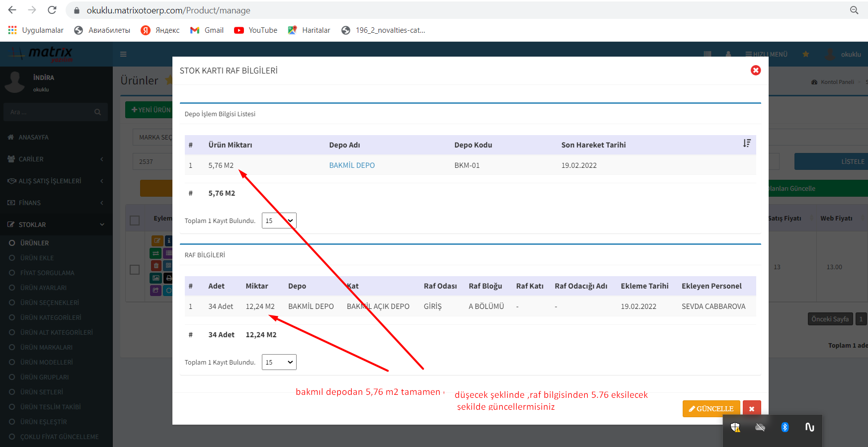Click the orange GÜNCELLE button
Screen dimensions: 868x447
coord(711,409)
